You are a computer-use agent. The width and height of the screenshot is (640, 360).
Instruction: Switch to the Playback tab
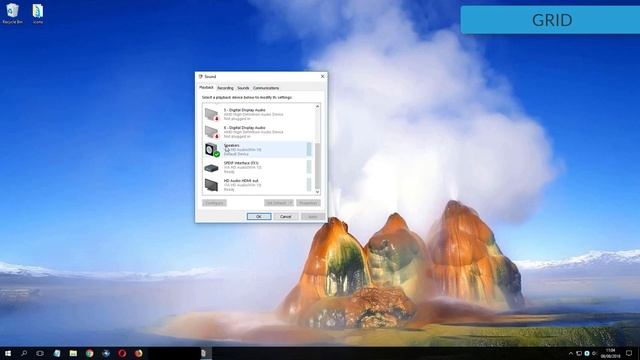pyautogui.click(x=206, y=87)
